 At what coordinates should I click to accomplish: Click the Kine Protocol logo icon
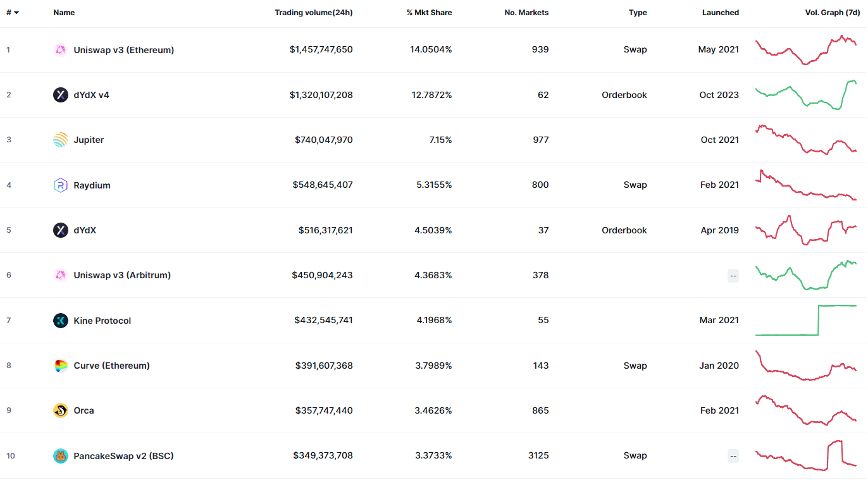(61, 321)
